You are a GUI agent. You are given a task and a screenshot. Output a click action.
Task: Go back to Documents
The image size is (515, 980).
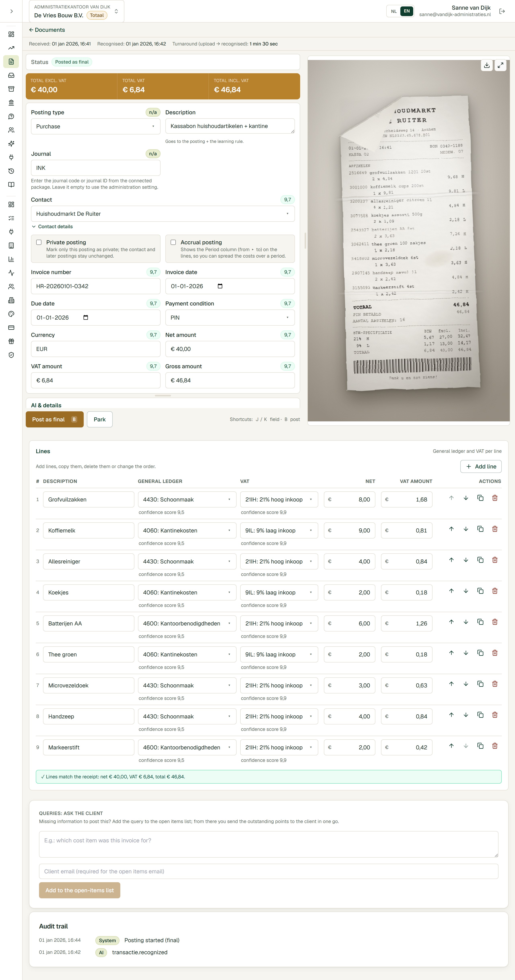pyautogui.click(x=47, y=30)
